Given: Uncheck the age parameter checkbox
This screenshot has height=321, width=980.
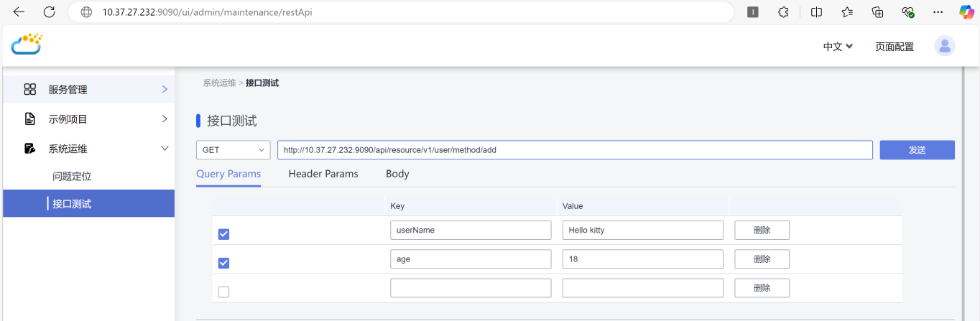Looking at the screenshot, I should [x=223, y=263].
